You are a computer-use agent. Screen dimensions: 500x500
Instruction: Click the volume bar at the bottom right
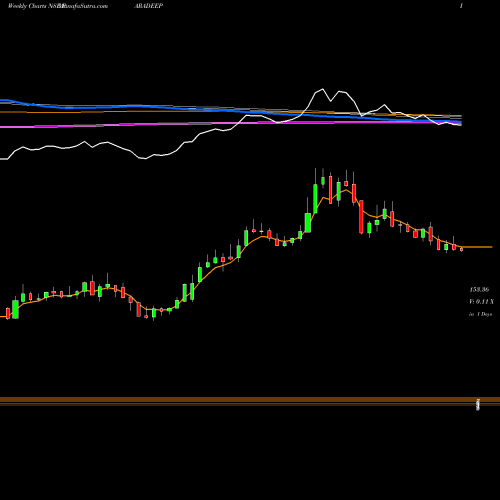(478, 404)
